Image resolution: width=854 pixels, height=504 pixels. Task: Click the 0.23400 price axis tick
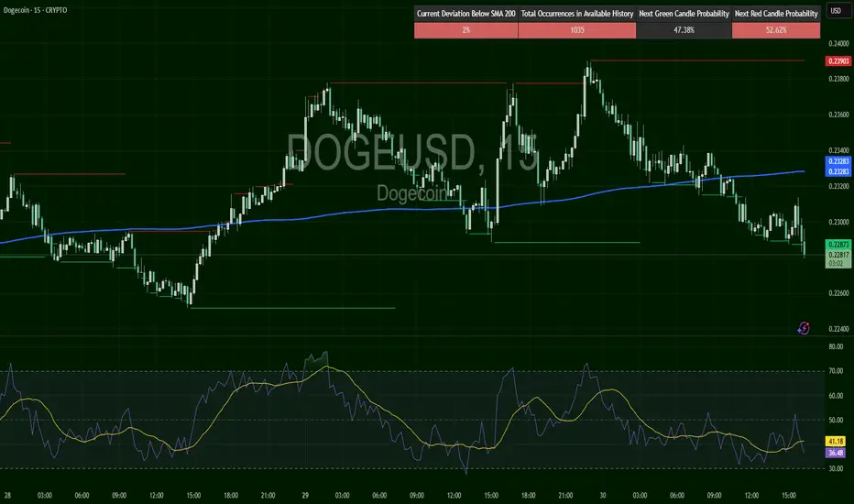click(x=838, y=150)
